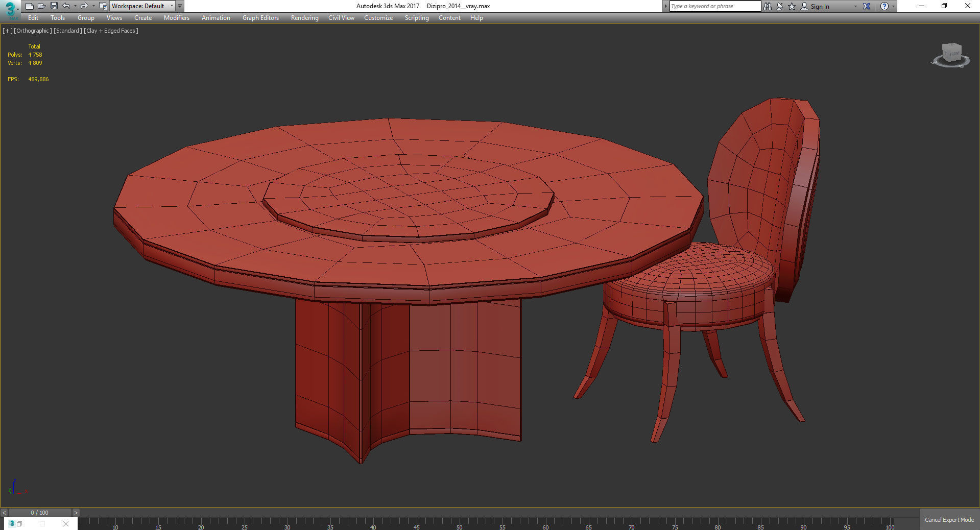Save the file with the floppy icon
The height and width of the screenshot is (530, 980).
[x=54, y=6]
